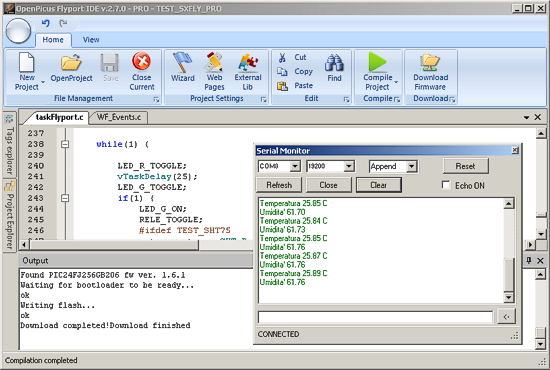Viewport: 550px width, 370px height.
Task: Open Download group dialog launcher
Action: point(452,100)
